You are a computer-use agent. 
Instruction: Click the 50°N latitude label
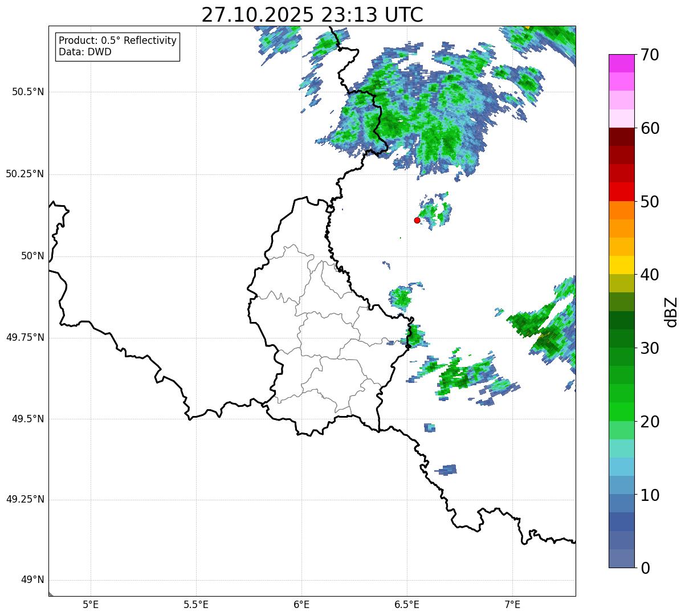coord(32,256)
